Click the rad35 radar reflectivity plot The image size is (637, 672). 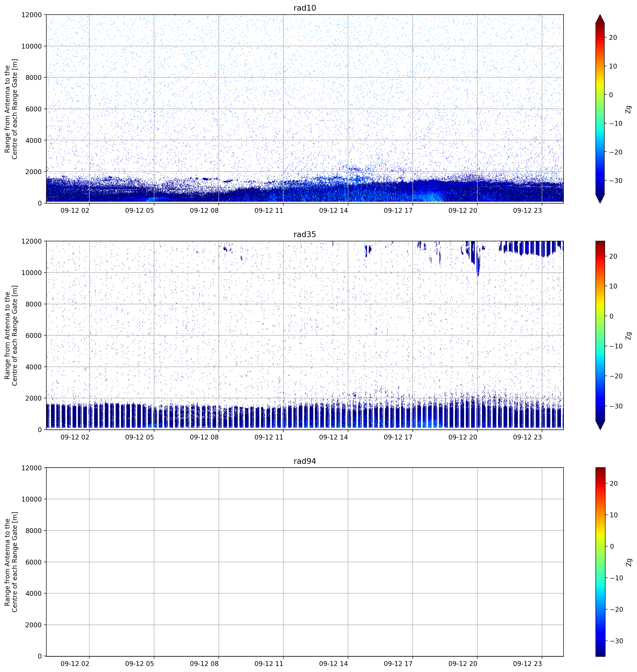coord(304,335)
